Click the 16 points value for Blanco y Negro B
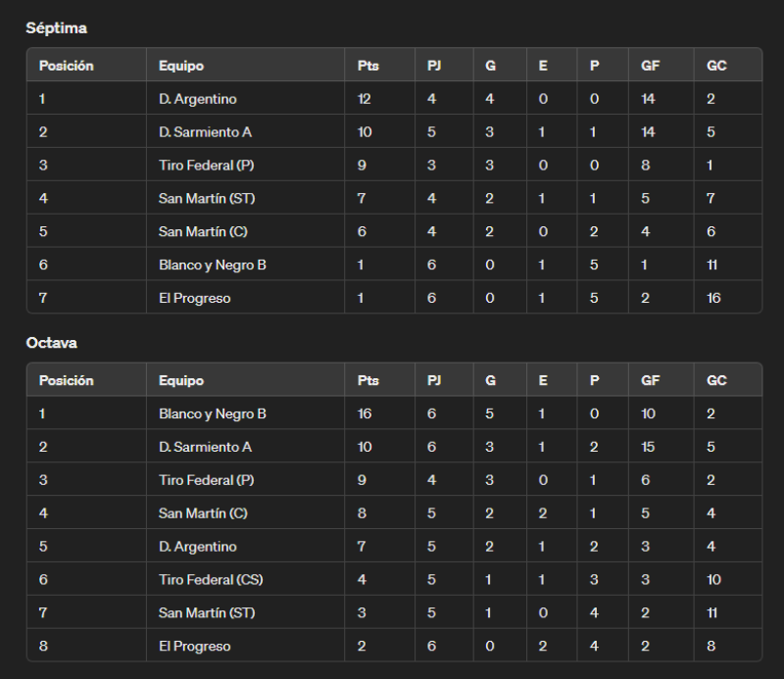Screen dimensions: 784x679 (x=365, y=414)
